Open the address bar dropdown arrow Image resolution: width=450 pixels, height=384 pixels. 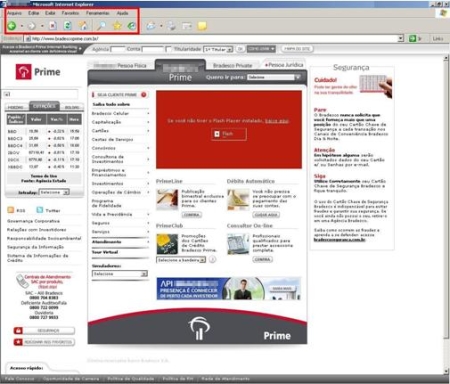(x=401, y=39)
